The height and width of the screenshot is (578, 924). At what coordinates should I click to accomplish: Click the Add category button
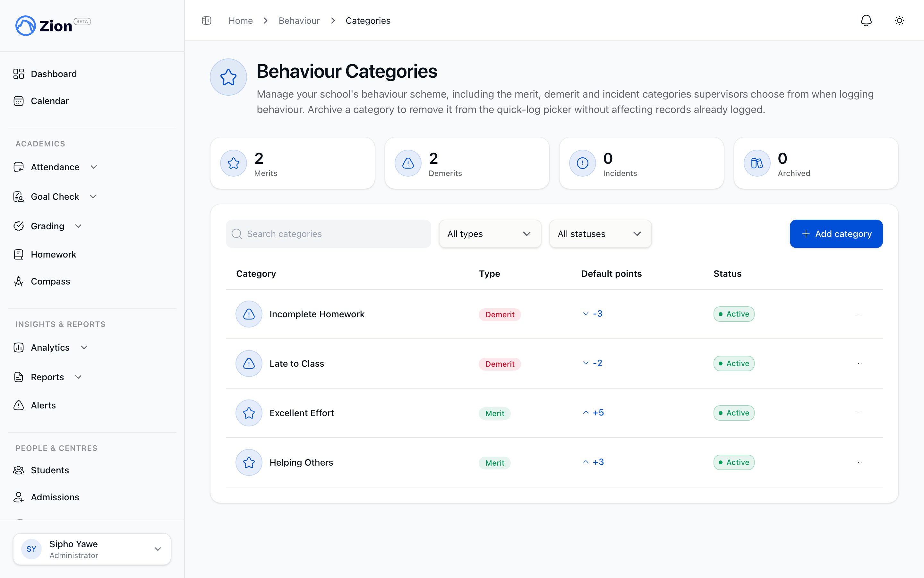[836, 233]
